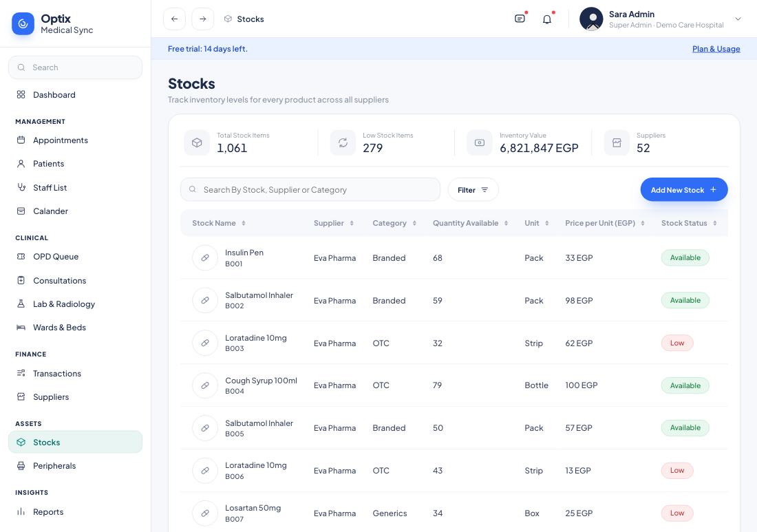This screenshot has width=757, height=532.
Task: Open the notifications bell
Action: point(547,19)
